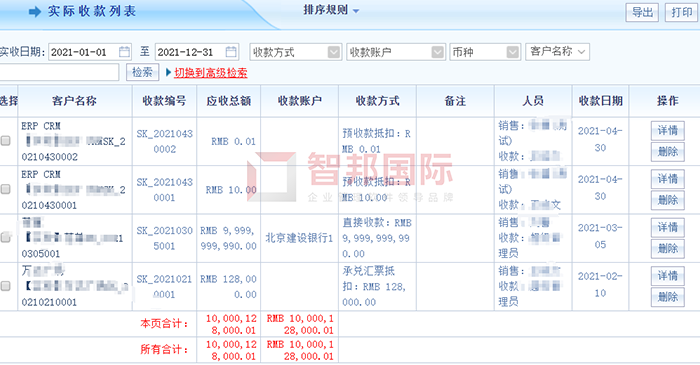700x365 pixels.
Task: Click receipt number SK_20210430001
Action: click(164, 190)
